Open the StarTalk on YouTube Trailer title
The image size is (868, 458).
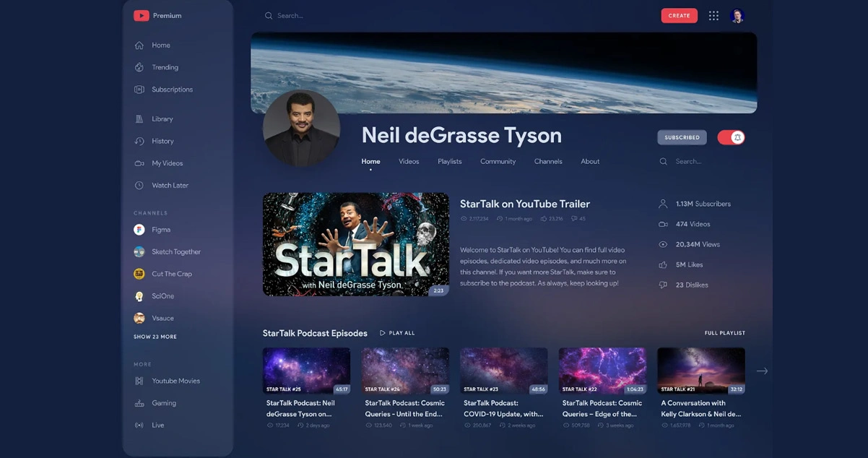(x=525, y=204)
